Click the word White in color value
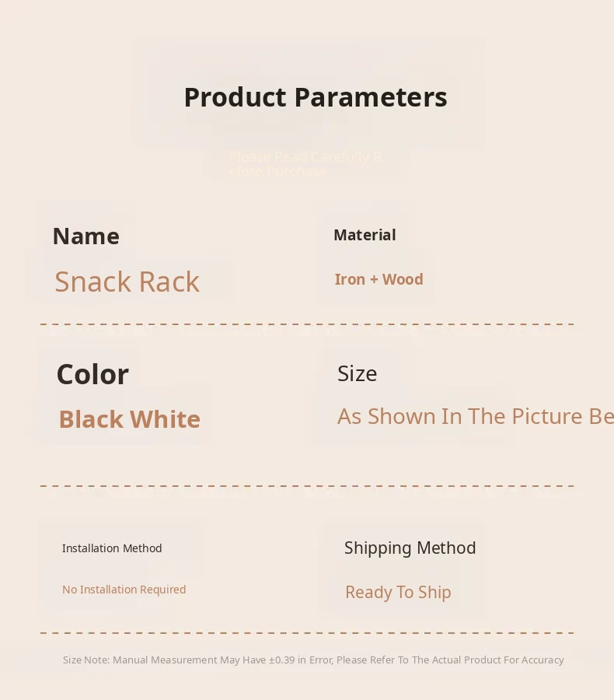 165,419
